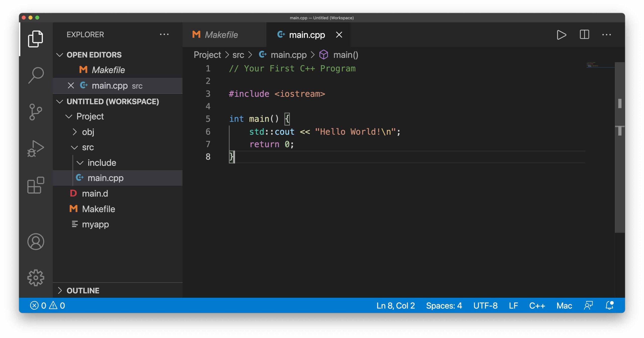Change Spaces: 4 indentation setting
644x338 pixels.
pyautogui.click(x=444, y=306)
